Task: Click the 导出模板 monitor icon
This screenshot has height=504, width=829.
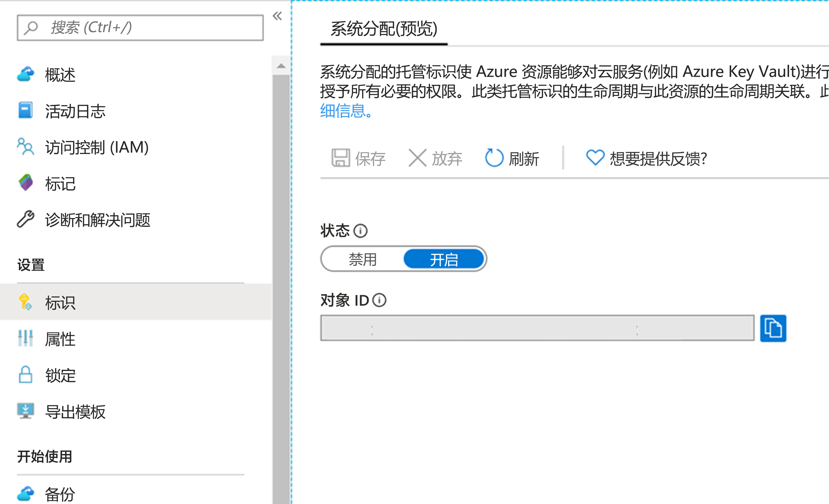Action: [x=26, y=411]
